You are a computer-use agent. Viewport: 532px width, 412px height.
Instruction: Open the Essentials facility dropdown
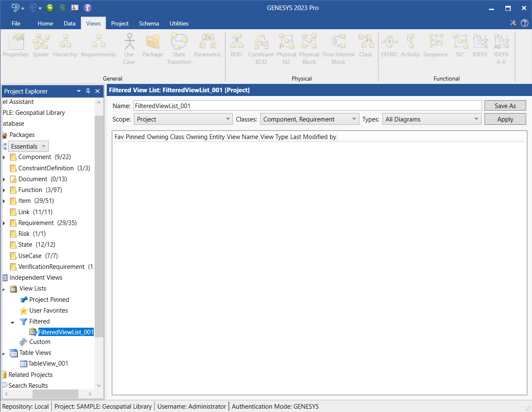click(x=28, y=147)
